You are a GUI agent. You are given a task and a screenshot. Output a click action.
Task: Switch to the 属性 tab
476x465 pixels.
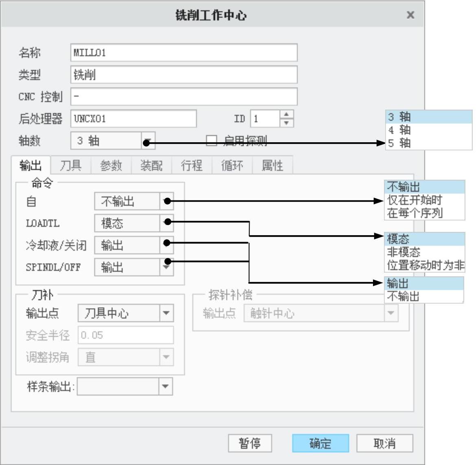click(272, 165)
